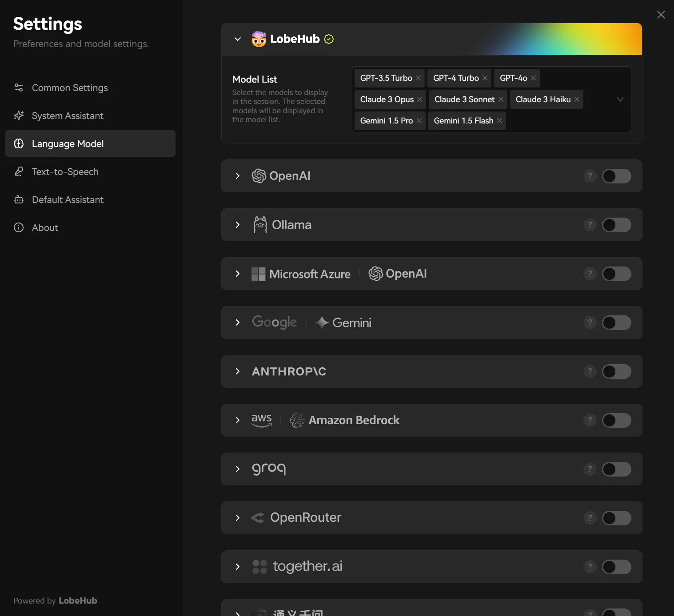Collapse the LobeHub provider section
Viewport: 674px width, 616px height.
[238, 39]
